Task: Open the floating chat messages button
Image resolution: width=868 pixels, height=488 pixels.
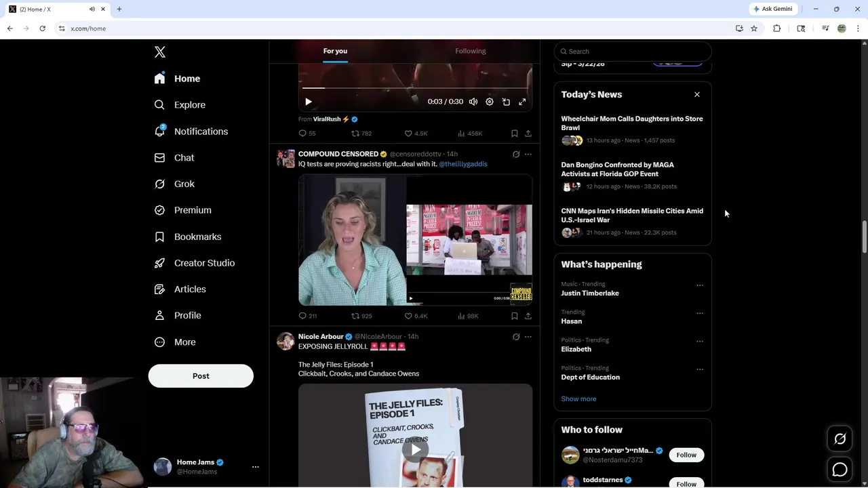Action: click(840, 469)
